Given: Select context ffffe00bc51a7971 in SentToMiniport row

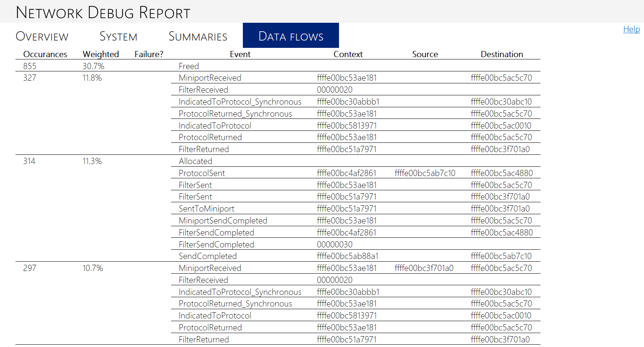Looking at the screenshot, I should click(x=347, y=208).
